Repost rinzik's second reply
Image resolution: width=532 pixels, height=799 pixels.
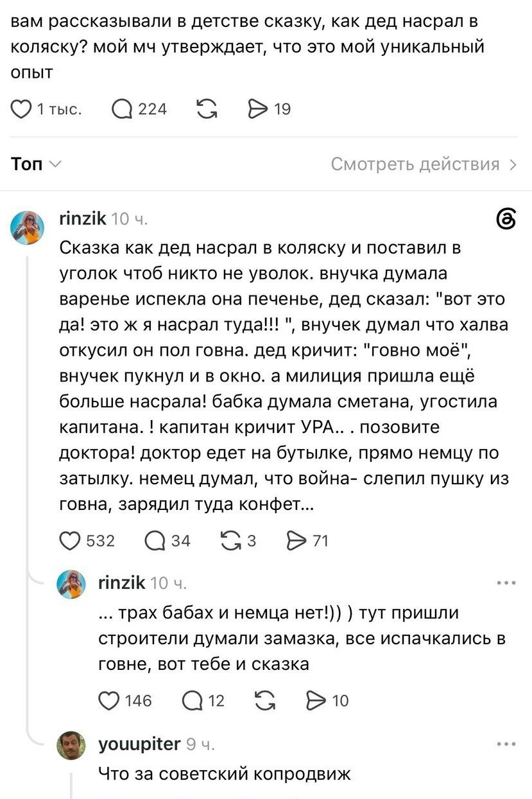coord(264,700)
